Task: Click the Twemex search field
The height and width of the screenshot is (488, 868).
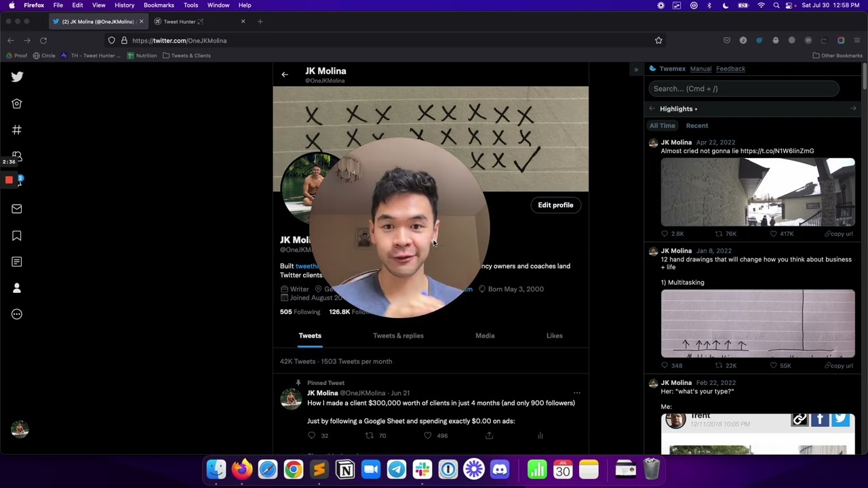Action: (744, 89)
